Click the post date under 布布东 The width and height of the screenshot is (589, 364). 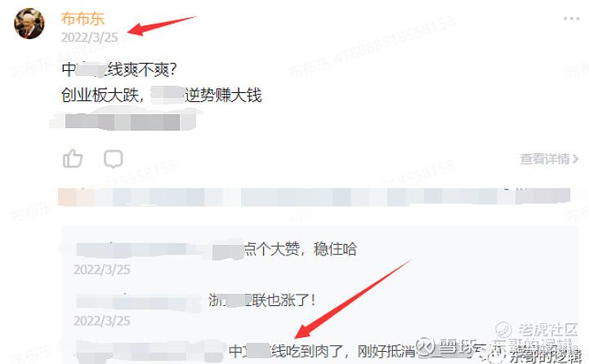89,38
